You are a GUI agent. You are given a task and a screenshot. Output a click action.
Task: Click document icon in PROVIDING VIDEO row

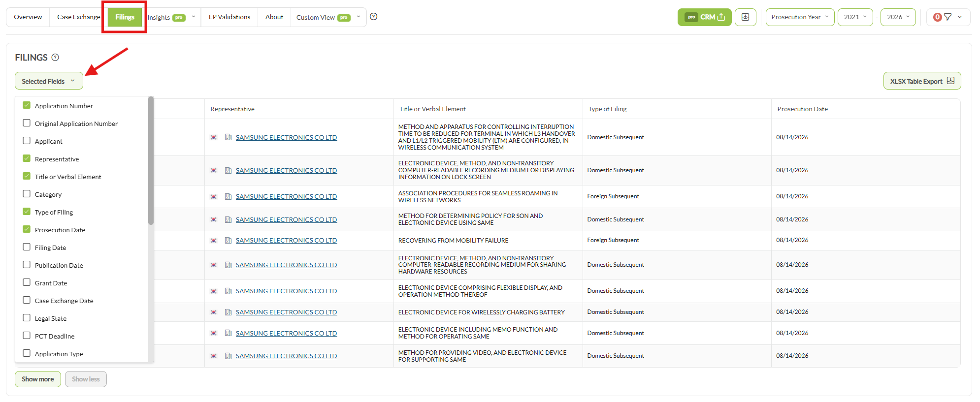(x=228, y=356)
